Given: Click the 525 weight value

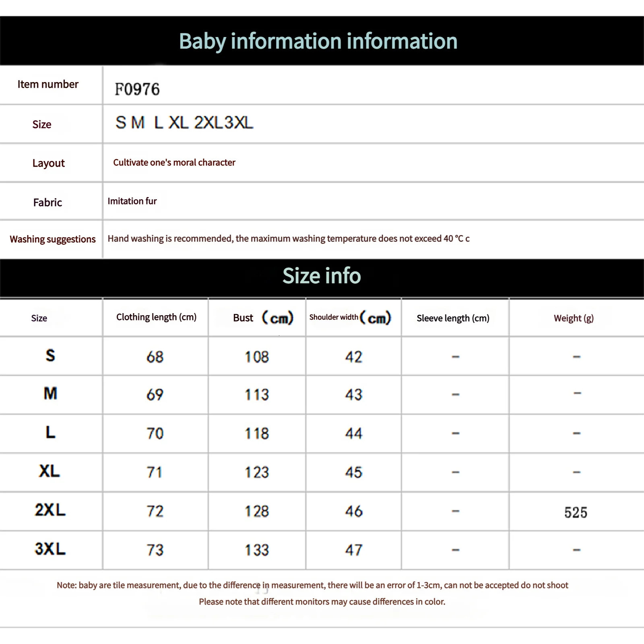Looking at the screenshot, I should (x=576, y=512).
